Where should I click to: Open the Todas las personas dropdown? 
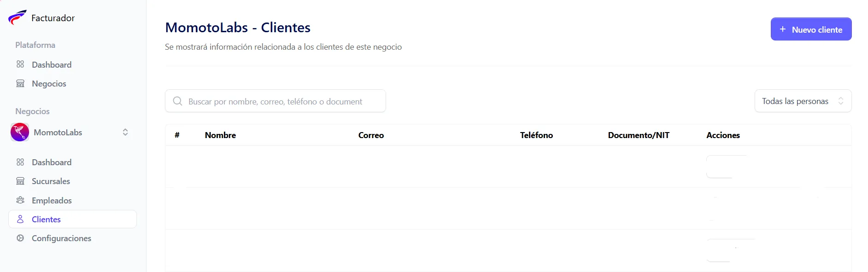point(803,101)
